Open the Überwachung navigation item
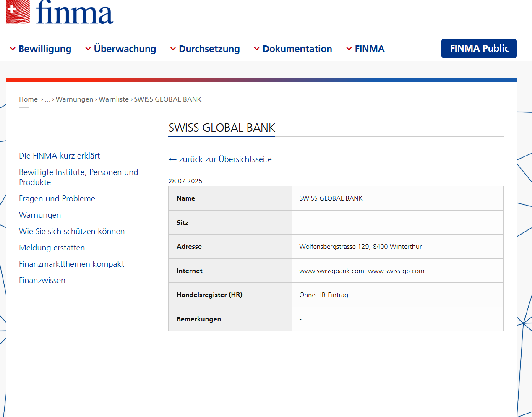This screenshot has height=417, width=532. [125, 49]
